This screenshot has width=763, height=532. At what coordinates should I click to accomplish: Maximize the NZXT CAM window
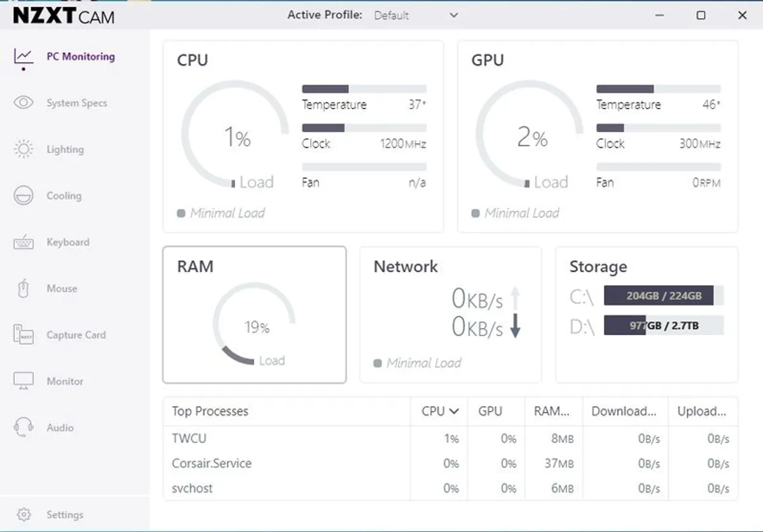701,15
